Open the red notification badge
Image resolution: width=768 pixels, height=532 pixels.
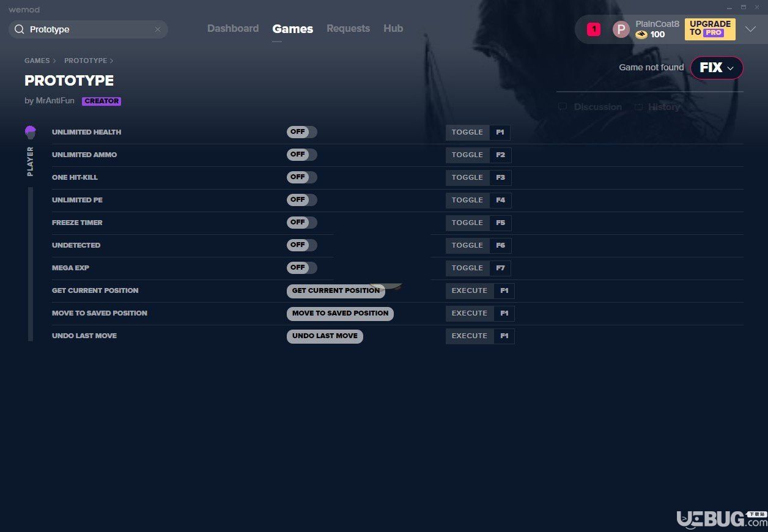(x=594, y=29)
